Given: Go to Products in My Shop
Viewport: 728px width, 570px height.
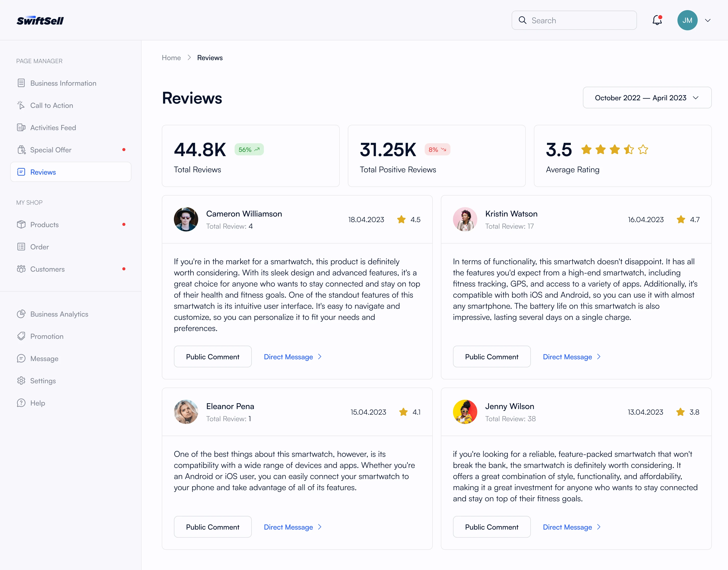Looking at the screenshot, I should tap(44, 225).
